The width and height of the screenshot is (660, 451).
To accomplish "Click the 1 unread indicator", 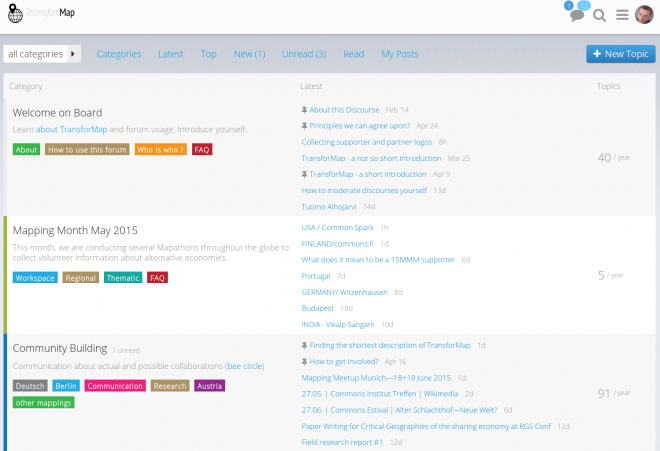I will pos(126,350).
